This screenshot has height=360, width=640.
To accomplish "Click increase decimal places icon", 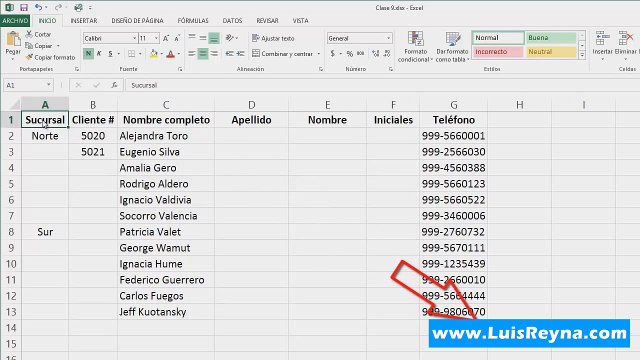I will click(x=376, y=53).
